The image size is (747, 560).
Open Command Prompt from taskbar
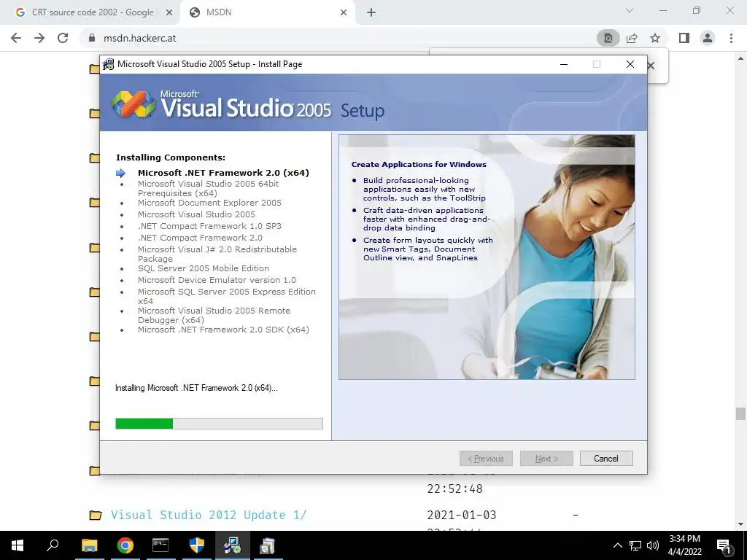[x=160, y=545]
